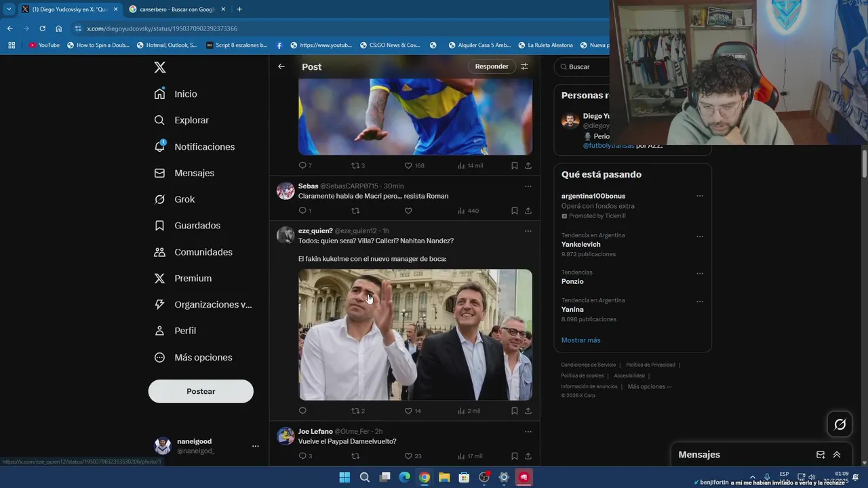The image size is (868, 488).
Task: Open Sebas tweet more options
Action: [x=528, y=186]
